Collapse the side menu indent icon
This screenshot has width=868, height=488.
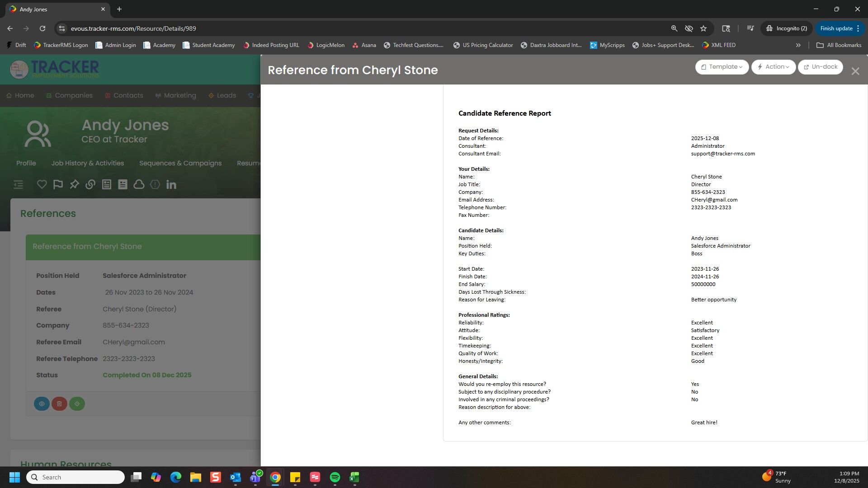point(18,184)
